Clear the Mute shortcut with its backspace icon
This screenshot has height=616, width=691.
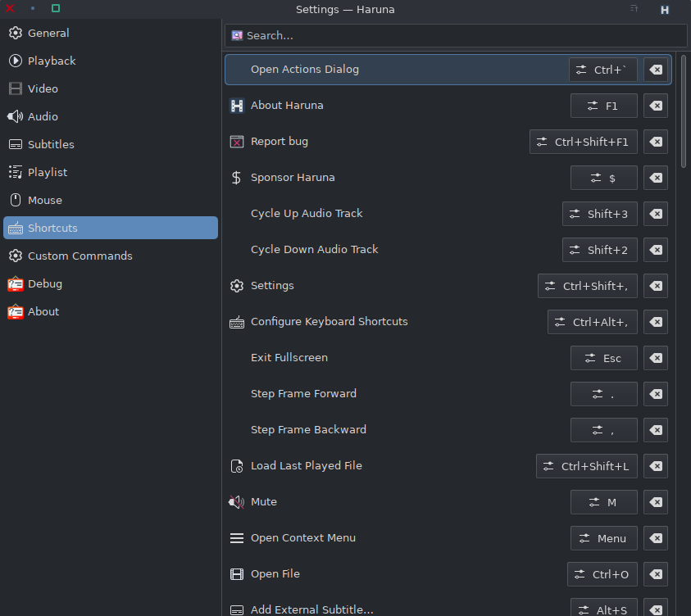pos(656,502)
